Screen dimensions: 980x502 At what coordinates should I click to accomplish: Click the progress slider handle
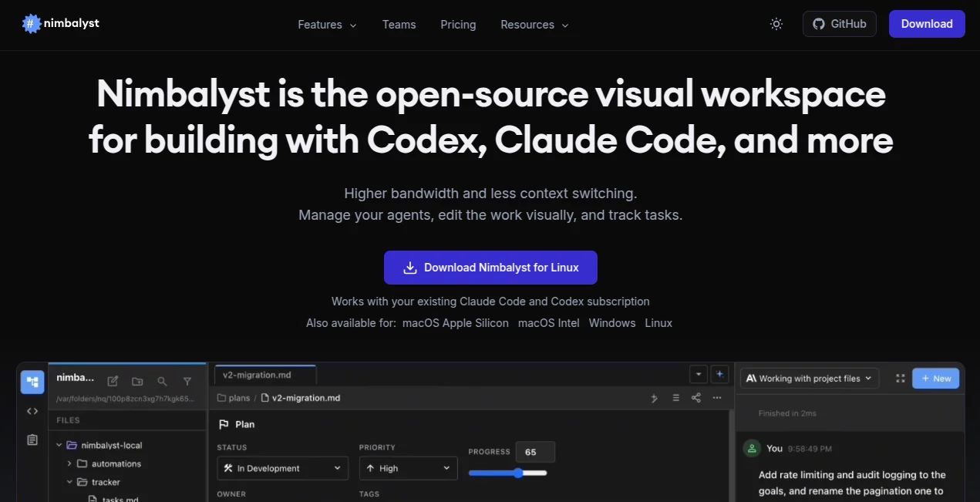[x=518, y=473]
